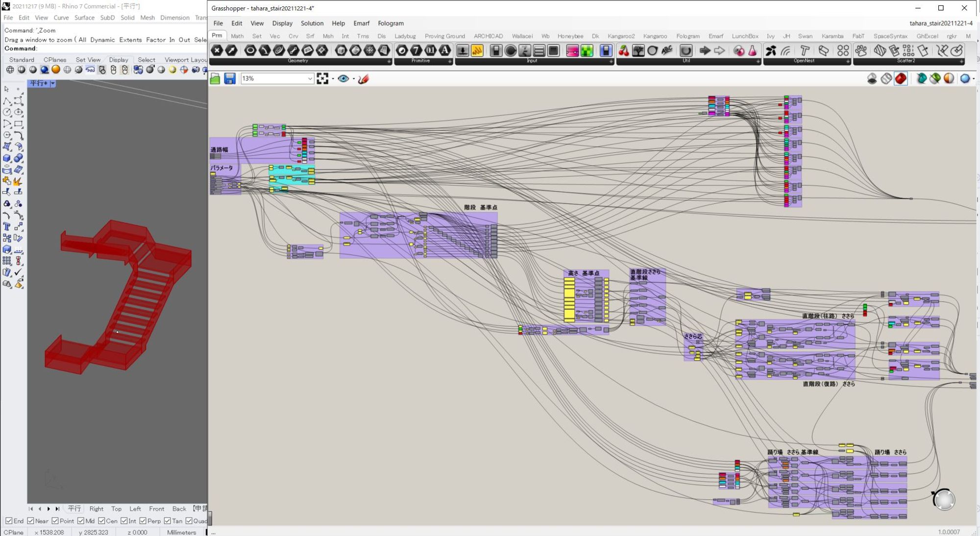
Task: Expand the OpenNest panel with its plus arrow
Action: point(848,61)
